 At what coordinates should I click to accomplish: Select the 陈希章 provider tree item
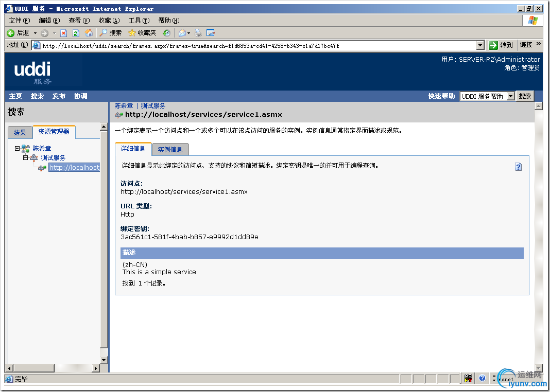click(x=42, y=149)
